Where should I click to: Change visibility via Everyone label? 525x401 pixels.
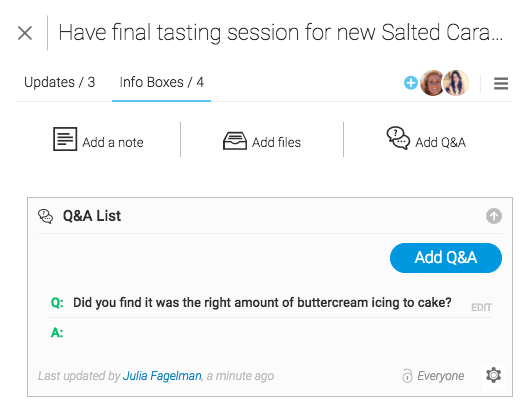tap(441, 376)
